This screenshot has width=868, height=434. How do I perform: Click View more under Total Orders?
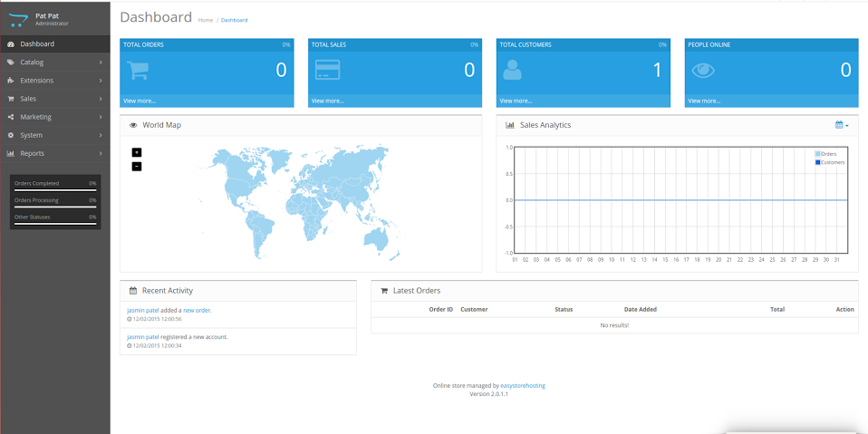[x=140, y=101]
